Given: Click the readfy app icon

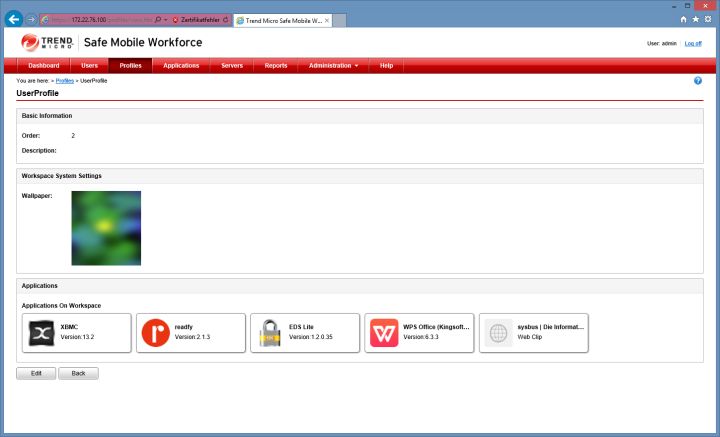Looking at the screenshot, I should tap(155, 333).
